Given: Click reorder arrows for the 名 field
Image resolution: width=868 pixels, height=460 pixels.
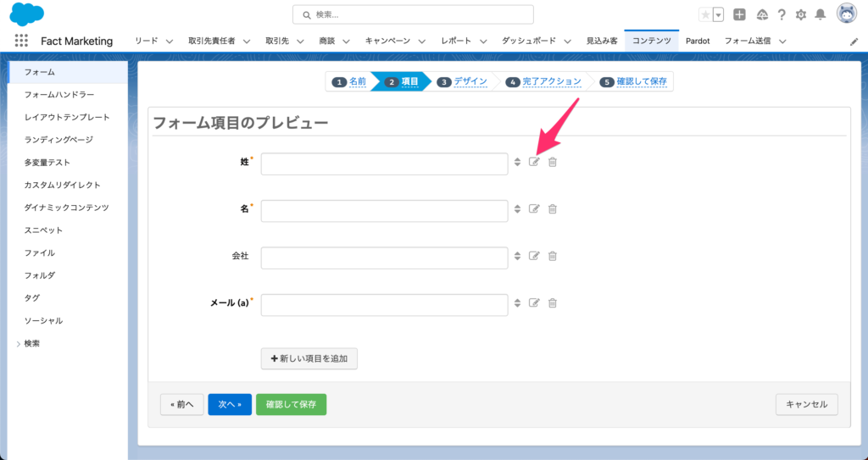Looking at the screenshot, I should coord(517,208).
